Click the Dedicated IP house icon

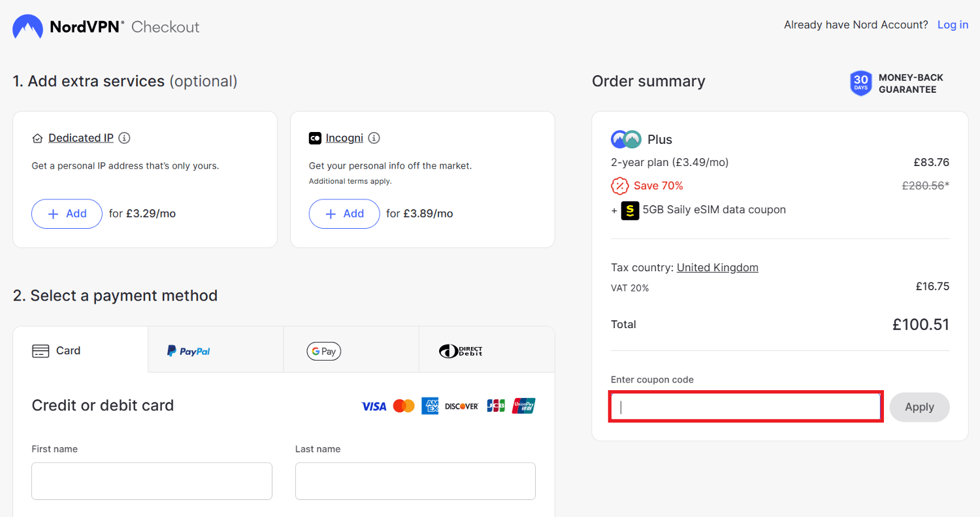(x=37, y=139)
